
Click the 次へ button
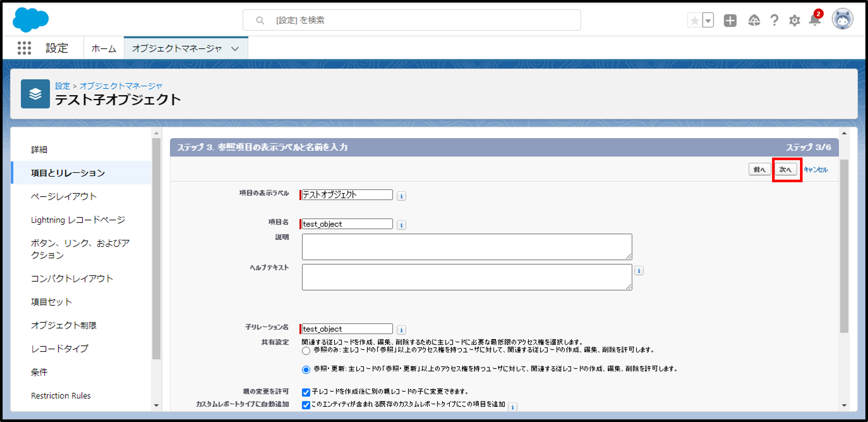785,169
